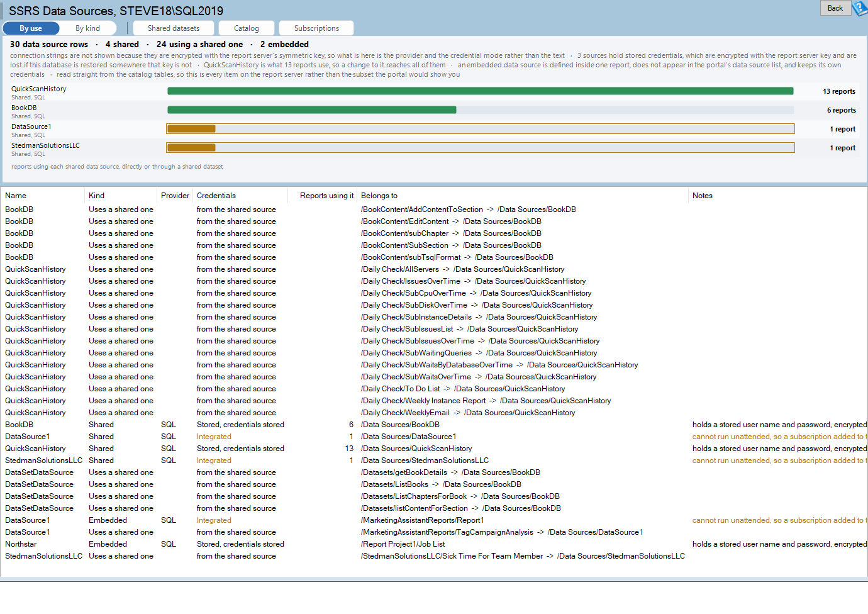This screenshot has height=614, width=868.
Task: Sort by the Kind column header
Action: 121,196
